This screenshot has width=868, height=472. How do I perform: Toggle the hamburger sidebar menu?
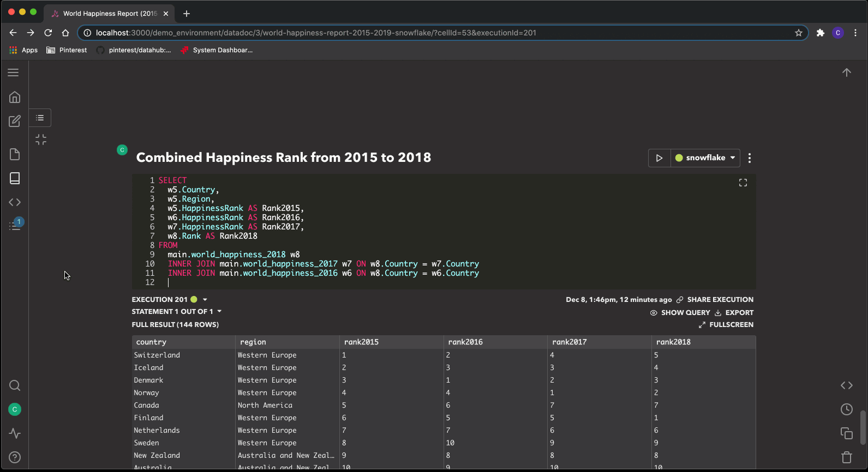coord(14,72)
